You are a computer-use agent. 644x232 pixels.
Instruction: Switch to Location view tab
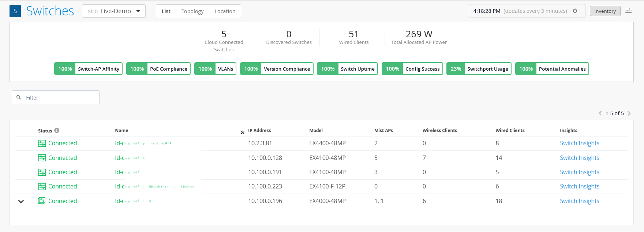tap(225, 11)
